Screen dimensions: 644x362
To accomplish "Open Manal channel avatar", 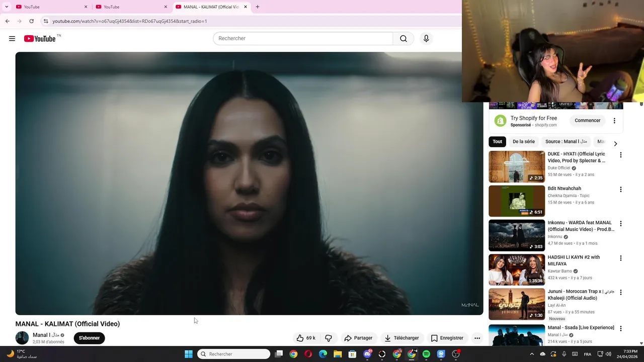I will (x=22, y=338).
